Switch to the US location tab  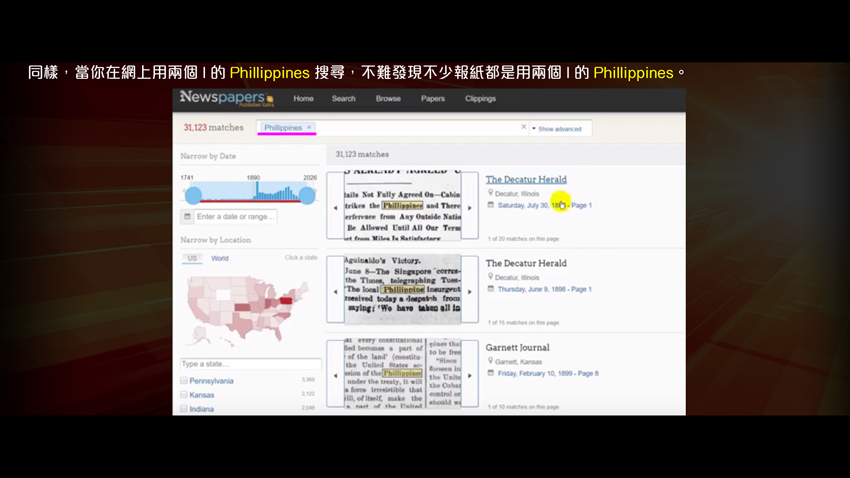[x=192, y=259]
